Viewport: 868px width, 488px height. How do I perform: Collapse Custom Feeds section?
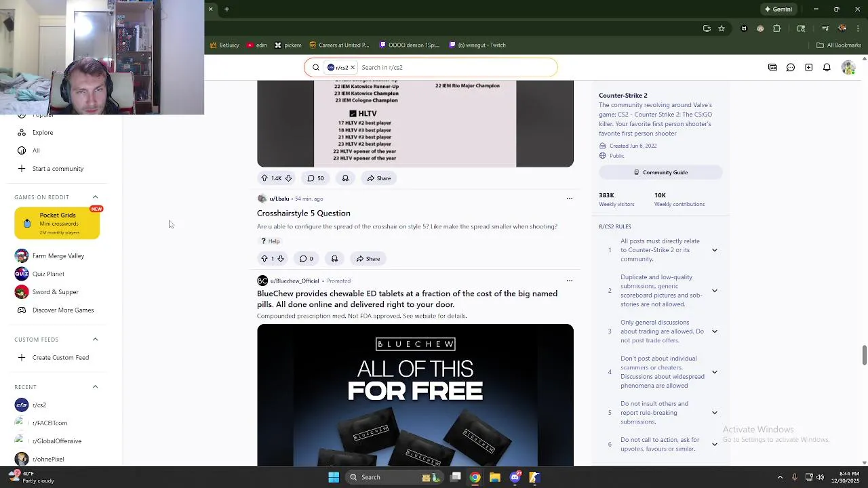[x=95, y=340]
